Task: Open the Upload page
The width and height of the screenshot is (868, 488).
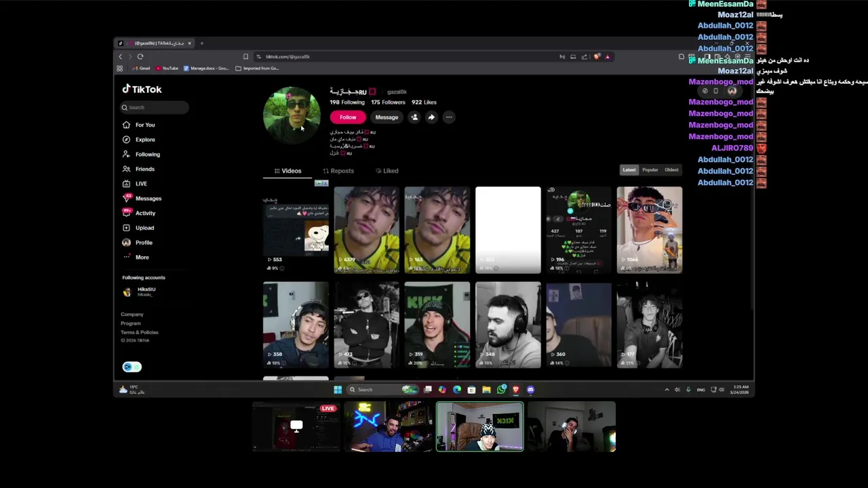Action: tap(138, 228)
